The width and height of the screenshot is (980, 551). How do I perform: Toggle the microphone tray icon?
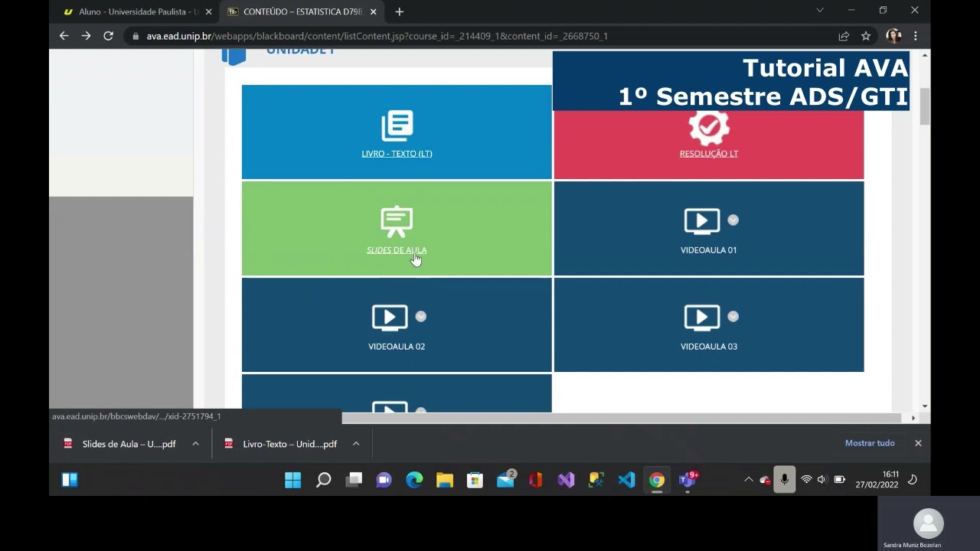coord(784,480)
